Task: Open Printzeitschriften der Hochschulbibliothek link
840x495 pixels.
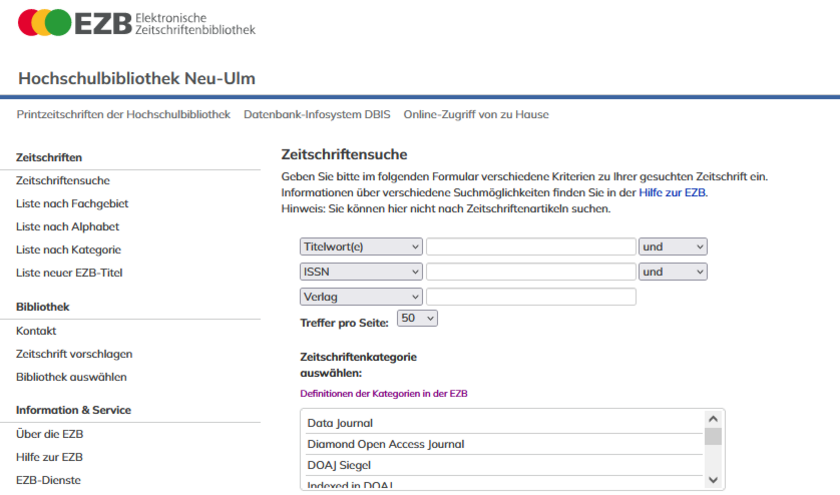Action: [x=123, y=114]
